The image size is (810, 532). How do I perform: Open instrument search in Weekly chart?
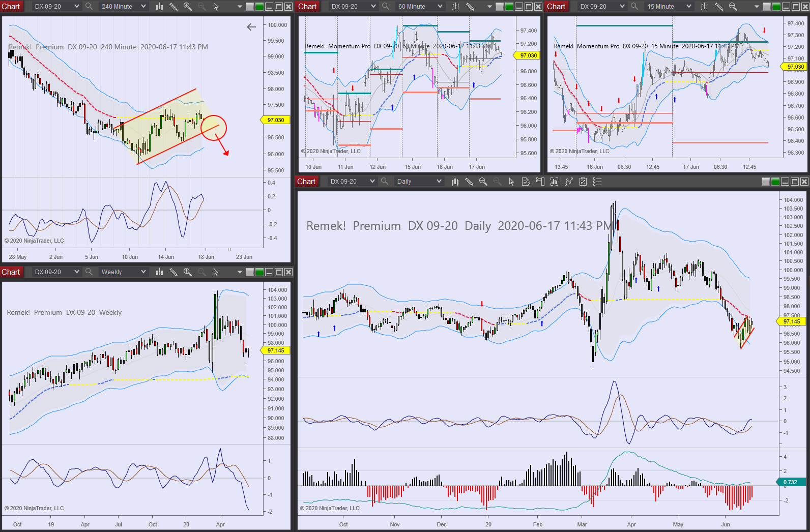[89, 272]
